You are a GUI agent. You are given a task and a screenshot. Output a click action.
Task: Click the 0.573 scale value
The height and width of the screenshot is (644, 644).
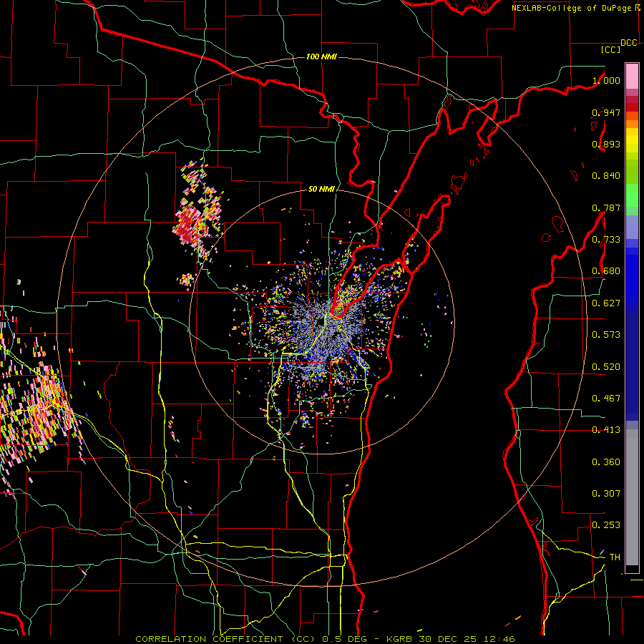point(606,335)
